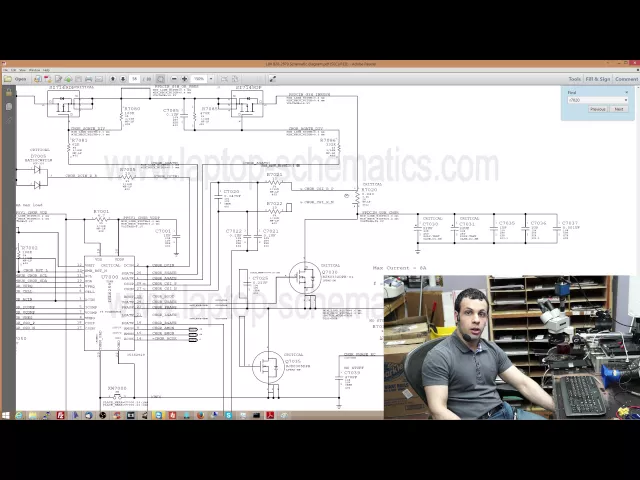Image resolution: width=640 pixels, height=480 pixels.
Task: Click the Create PDF online icon
Action: 38,79
